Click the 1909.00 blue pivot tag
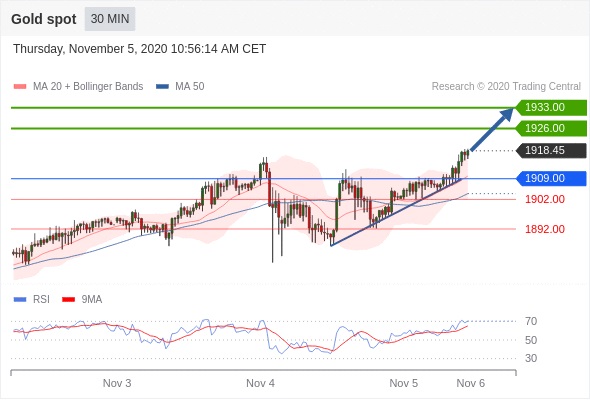 tap(551, 178)
